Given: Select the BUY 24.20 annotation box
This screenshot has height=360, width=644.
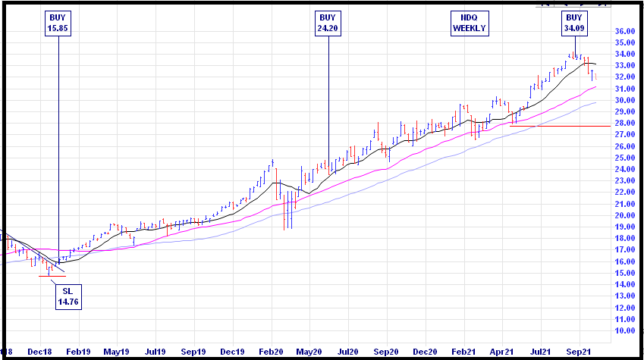Looking at the screenshot, I should (x=328, y=23).
